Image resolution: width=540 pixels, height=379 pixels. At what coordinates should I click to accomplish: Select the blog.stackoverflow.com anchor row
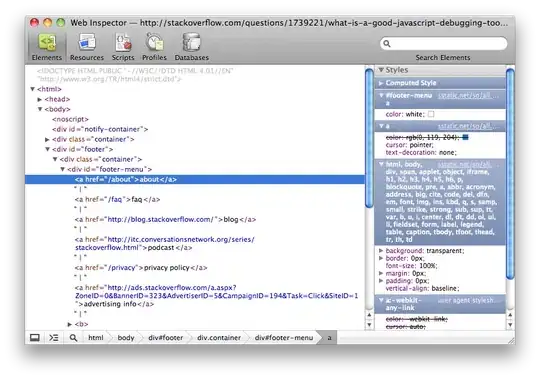tap(165, 220)
